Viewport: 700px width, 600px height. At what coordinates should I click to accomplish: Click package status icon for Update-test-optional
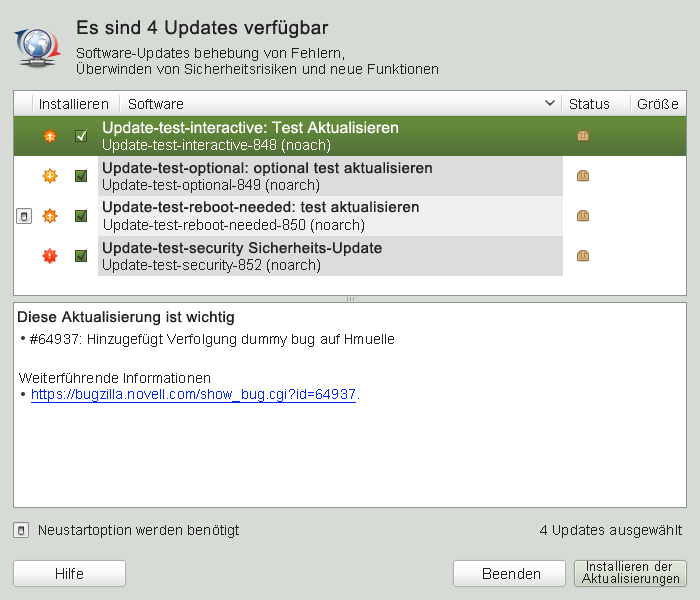[x=583, y=176]
